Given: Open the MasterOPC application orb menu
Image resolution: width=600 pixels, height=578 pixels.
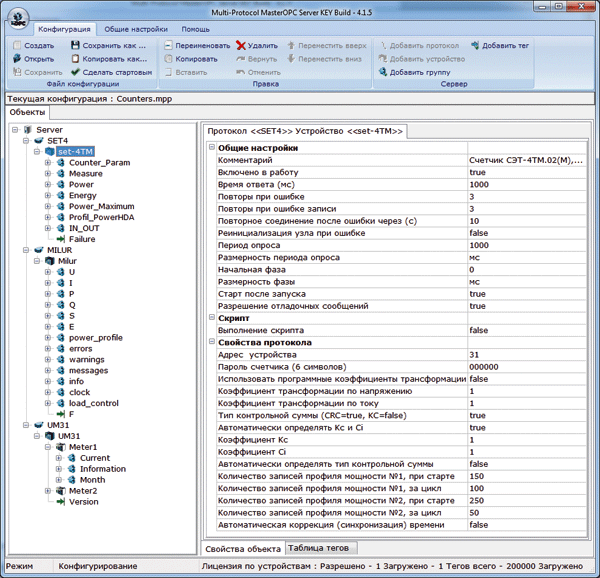Looking at the screenshot, I should [x=18, y=19].
